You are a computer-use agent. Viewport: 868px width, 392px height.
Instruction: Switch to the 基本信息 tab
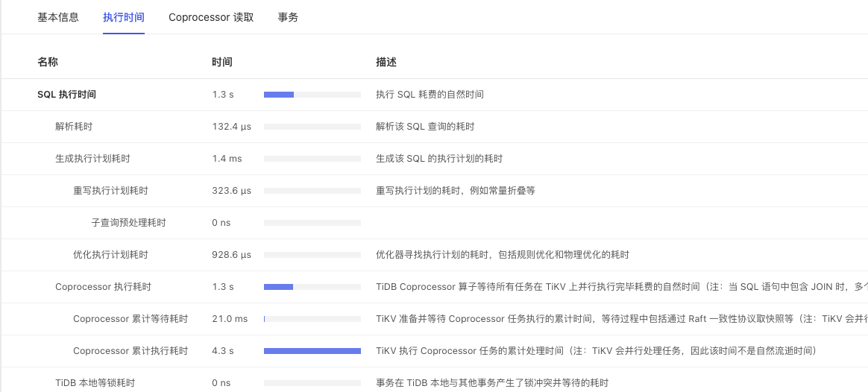click(x=58, y=17)
